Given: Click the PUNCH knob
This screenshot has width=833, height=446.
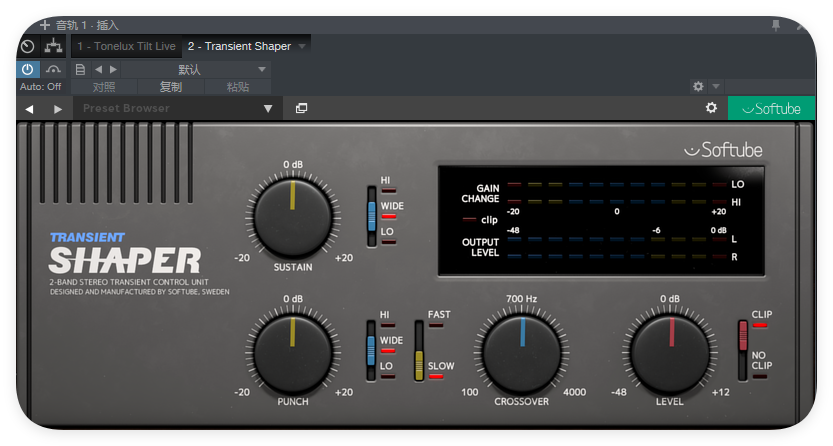Looking at the screenshot, I should click(293, 353).
